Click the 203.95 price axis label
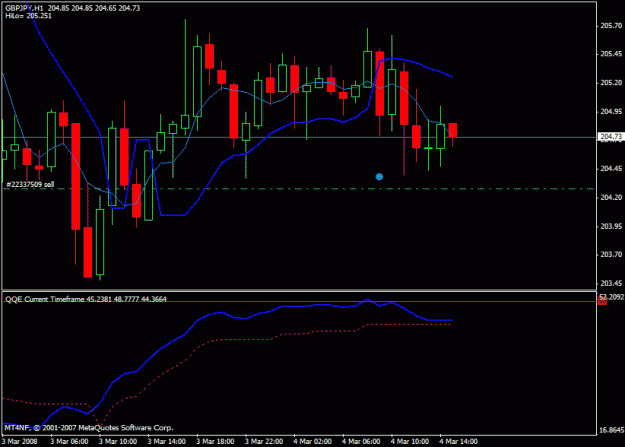 point(611,226)
